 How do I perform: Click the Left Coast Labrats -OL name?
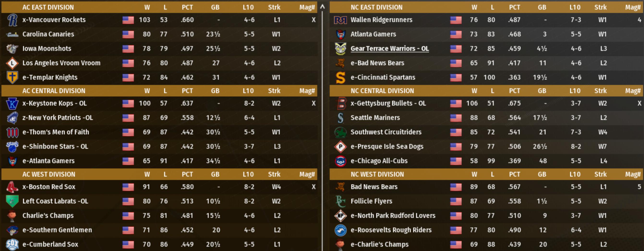coord(55,201)
